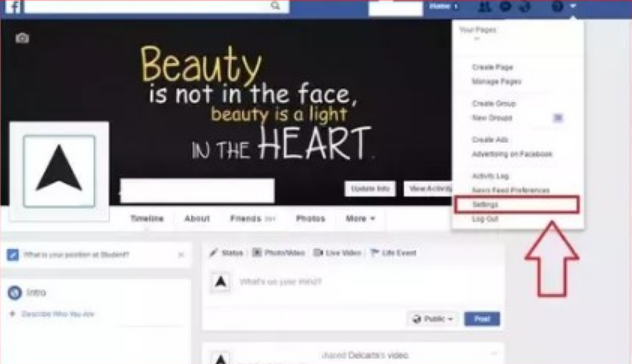The width and height of the screenshot is (632, 364).
Task: Click the position question edit icon
Action: 13,255
